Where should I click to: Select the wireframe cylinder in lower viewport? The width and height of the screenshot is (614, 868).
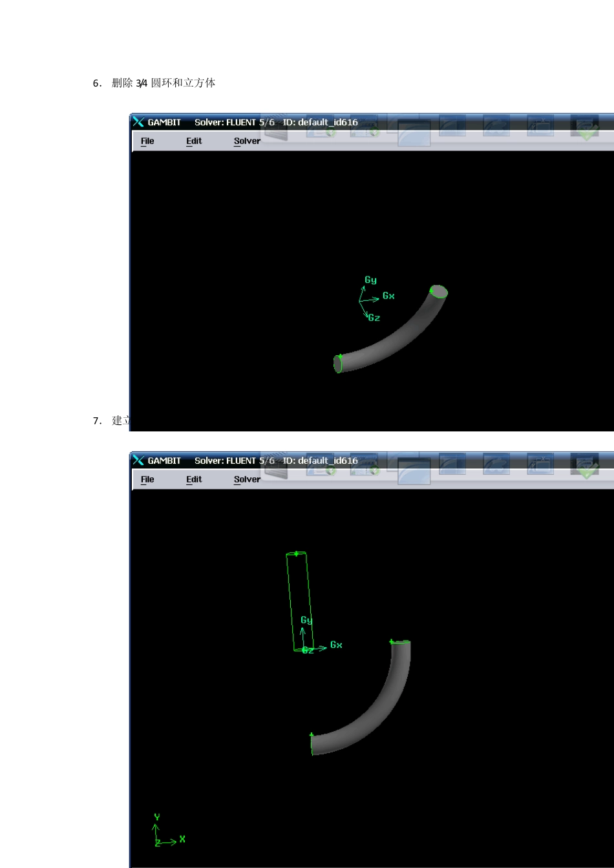point(300,602)
